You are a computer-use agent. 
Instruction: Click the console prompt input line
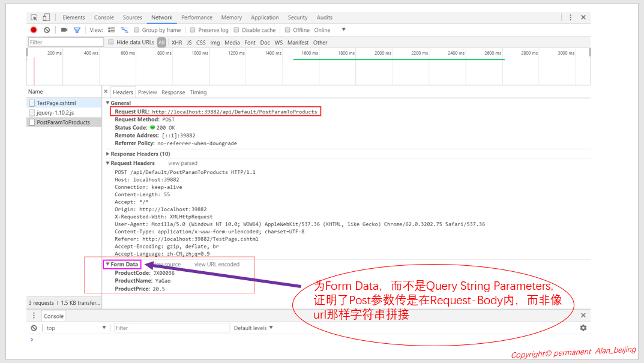coord(308,340)
